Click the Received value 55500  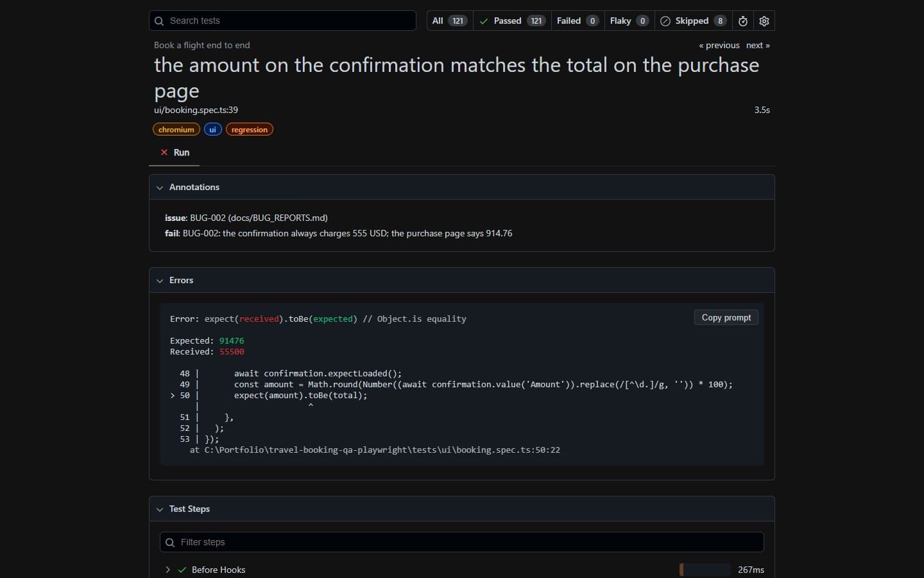232,352
